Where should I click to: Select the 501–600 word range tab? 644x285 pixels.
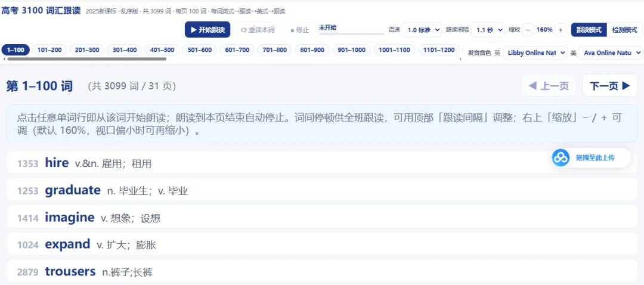[x=200, y=50]
